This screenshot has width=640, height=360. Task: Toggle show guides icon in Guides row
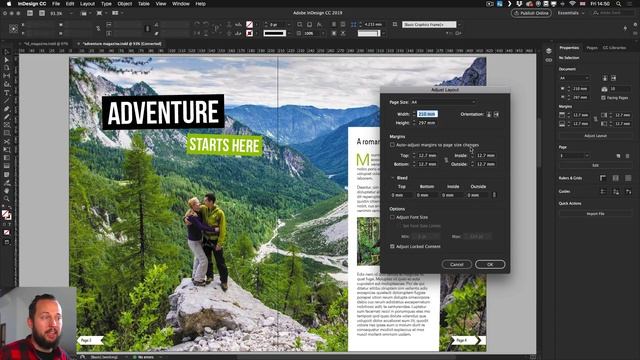click(603, 191)
